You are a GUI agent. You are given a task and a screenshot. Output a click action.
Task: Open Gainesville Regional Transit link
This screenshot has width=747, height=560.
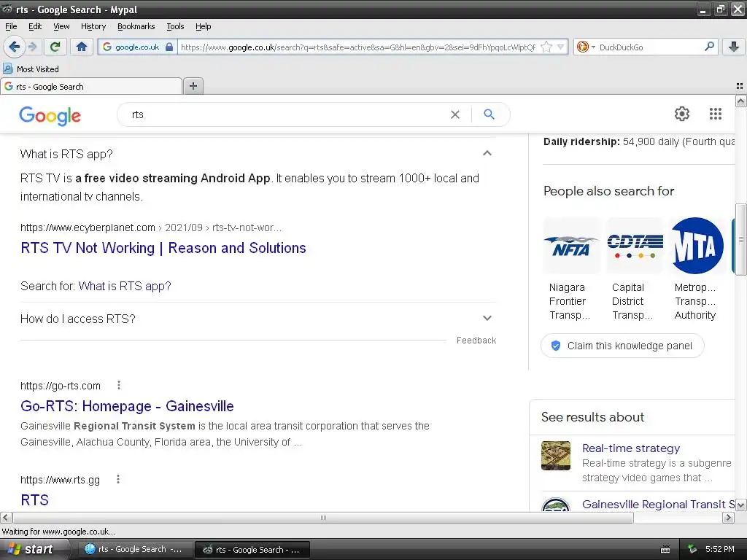tap(658, 505)
